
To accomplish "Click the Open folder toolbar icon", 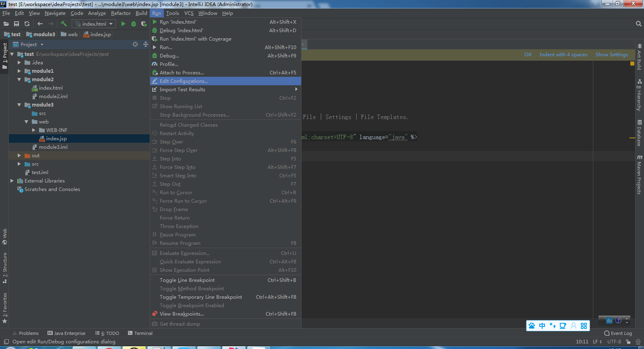I will coord(6,24).
